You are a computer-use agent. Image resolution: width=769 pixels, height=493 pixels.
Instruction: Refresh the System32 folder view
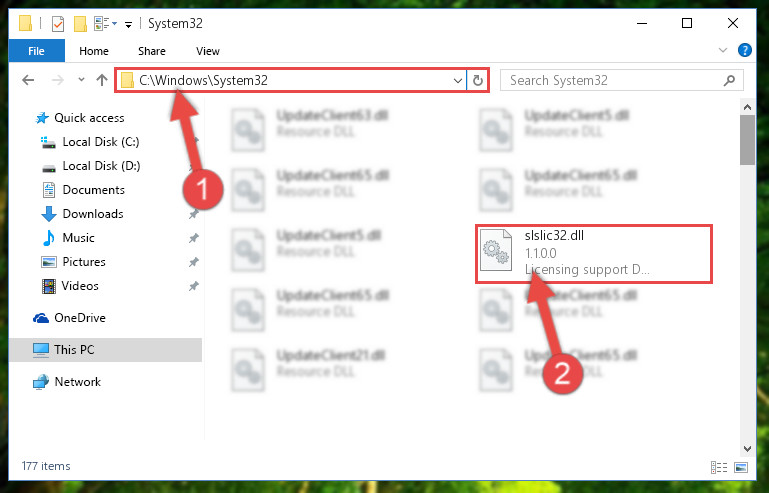coord(478,80)
